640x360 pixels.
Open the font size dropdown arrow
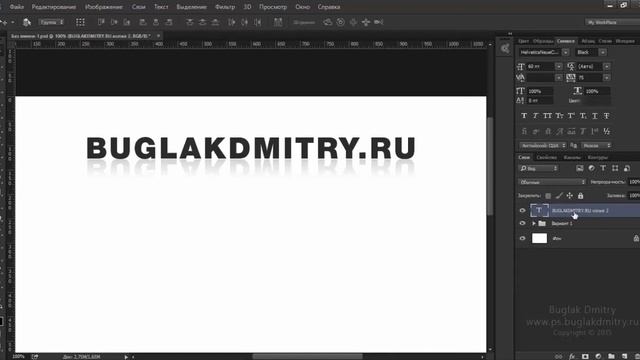(x=559, y=66)
